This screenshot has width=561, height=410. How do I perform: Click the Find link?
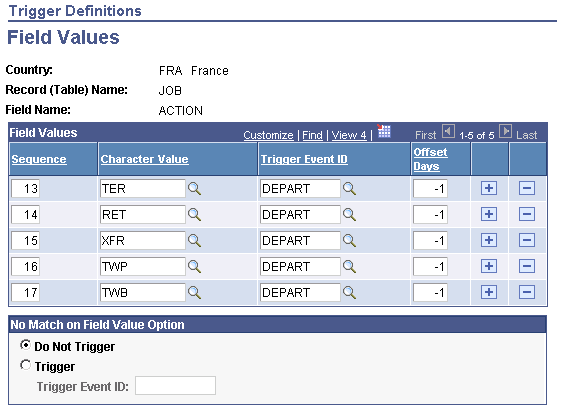coord(312,135)
